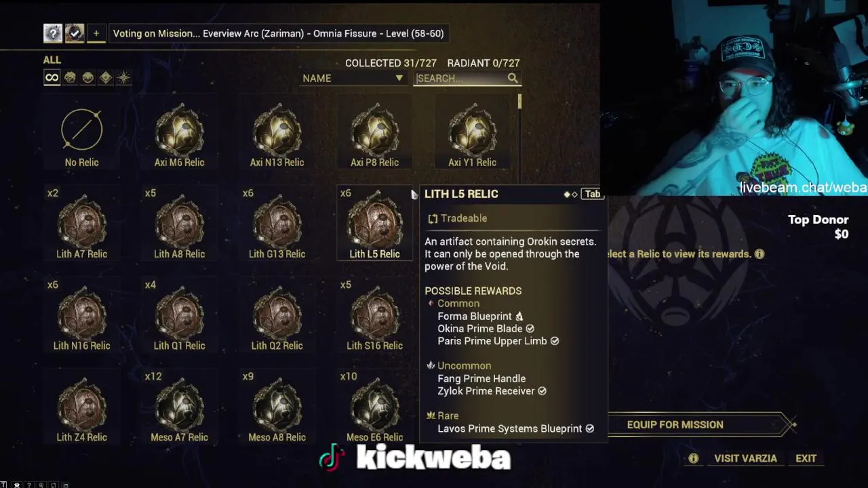Viewport: 868px width, 488px height.
Task: Filter relics by Lith era icon
Action: [70, 78]
